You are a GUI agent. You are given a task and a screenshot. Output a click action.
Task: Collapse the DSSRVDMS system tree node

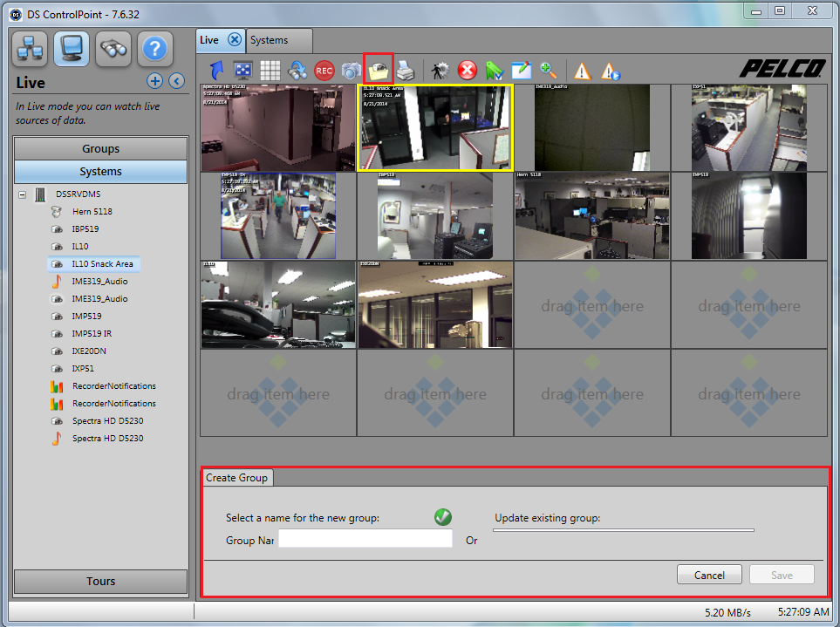click(x=22, y=194)
